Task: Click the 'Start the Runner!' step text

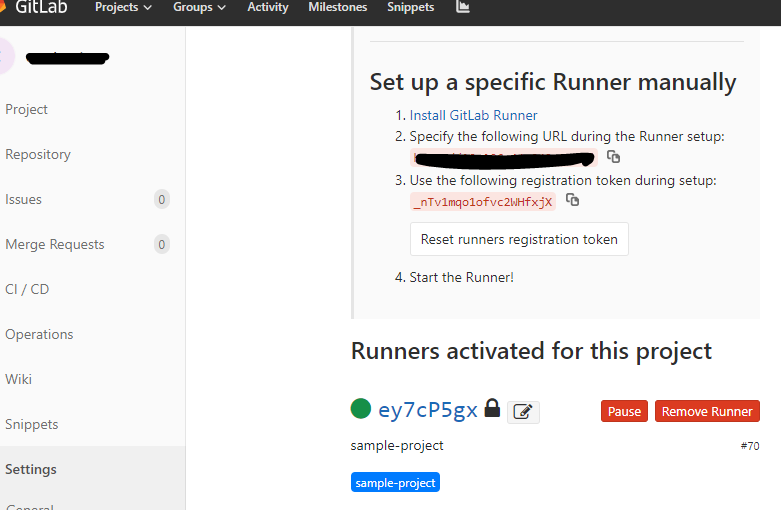Action: coord(461,277)
